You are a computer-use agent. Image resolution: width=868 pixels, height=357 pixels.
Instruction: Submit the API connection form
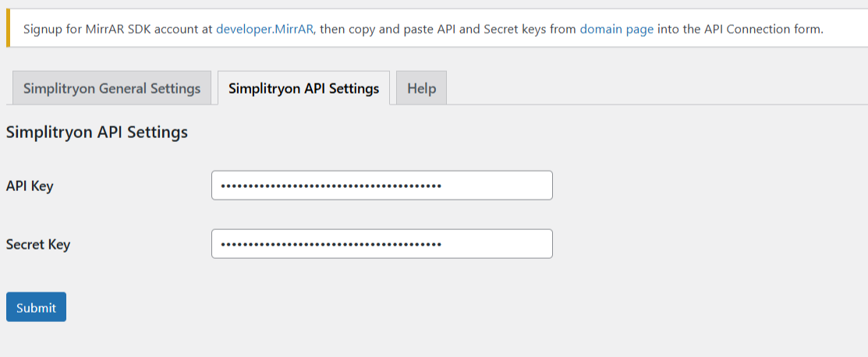36,307
